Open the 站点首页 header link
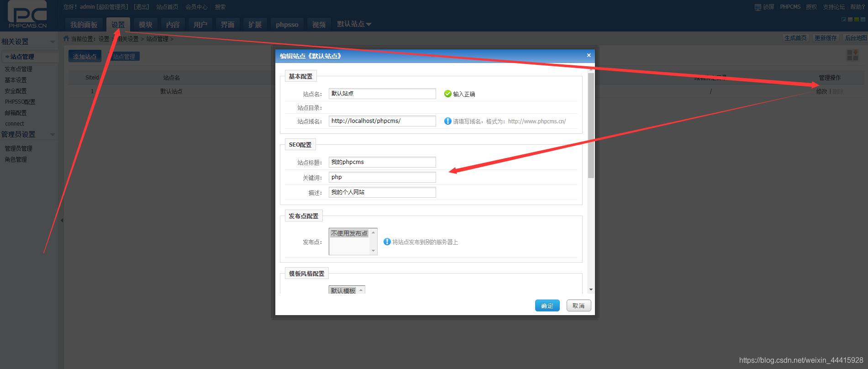 (167, 7)
